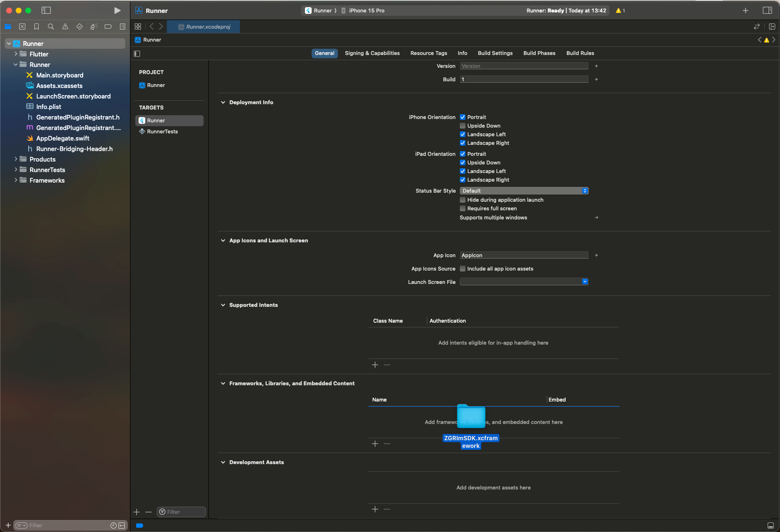Viewport: 780px width, 532px height.
Task: Click the App Icon text field
Action: click(524, 255)
